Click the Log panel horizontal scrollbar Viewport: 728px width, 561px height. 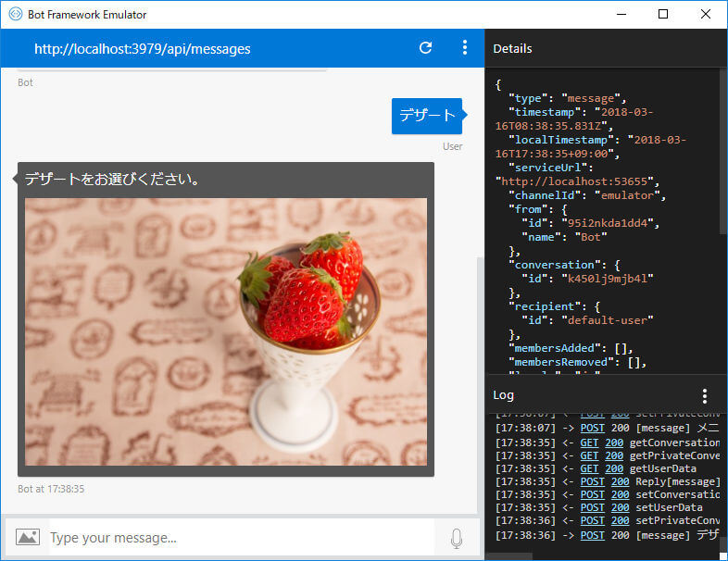click(509, 556)
